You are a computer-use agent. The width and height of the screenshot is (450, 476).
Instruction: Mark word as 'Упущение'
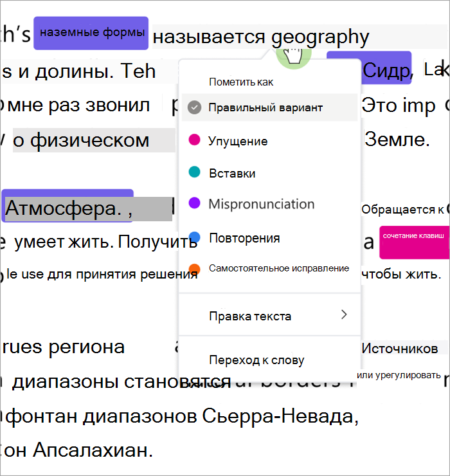tap(238, 141)
